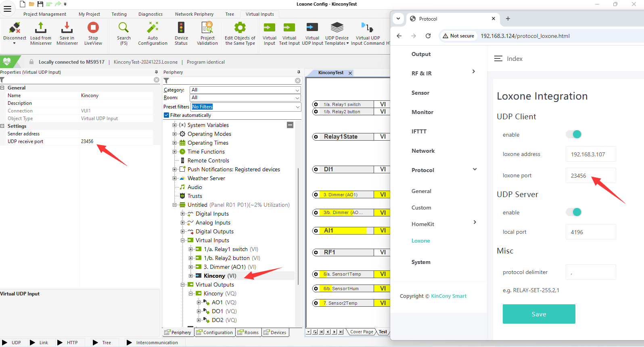Switch to the Diagnostics ribbon tab
Screen dimensions: 644x347
pyautogui.click(x=151, y=14)
